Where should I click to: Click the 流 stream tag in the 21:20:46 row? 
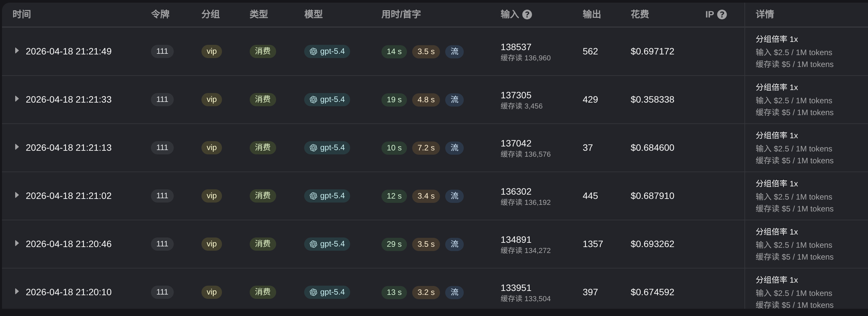click(454, 244)
